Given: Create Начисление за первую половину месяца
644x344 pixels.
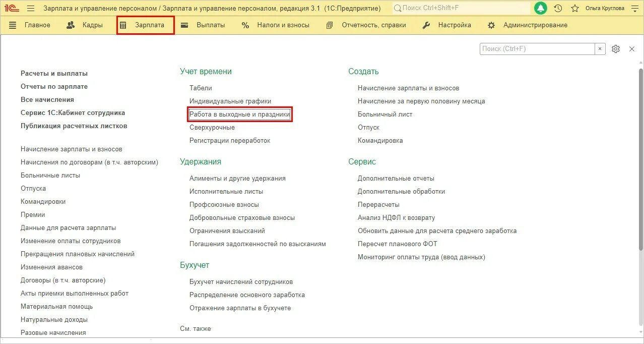Looking at the screenshot, I should [421, 101].
